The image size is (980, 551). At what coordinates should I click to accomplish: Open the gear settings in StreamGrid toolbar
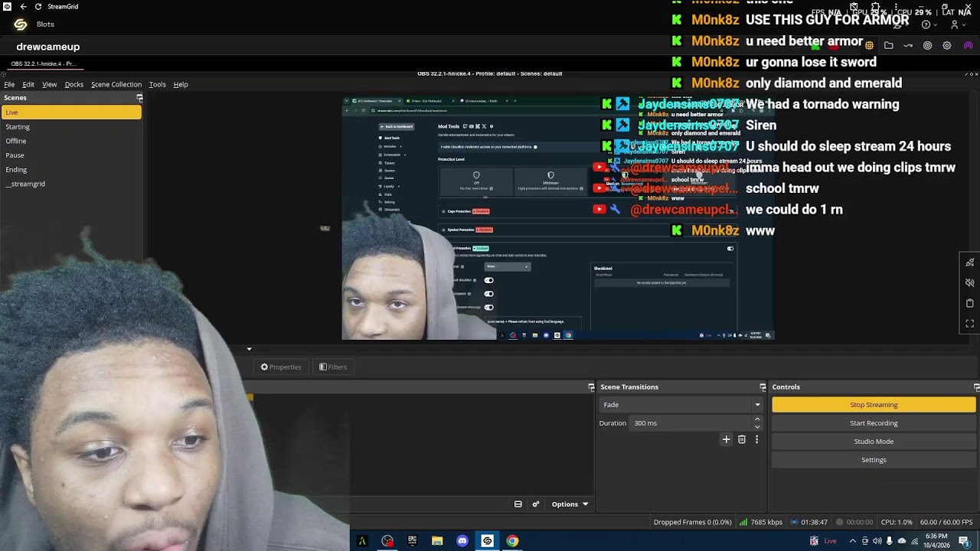[x=947, y=46]
